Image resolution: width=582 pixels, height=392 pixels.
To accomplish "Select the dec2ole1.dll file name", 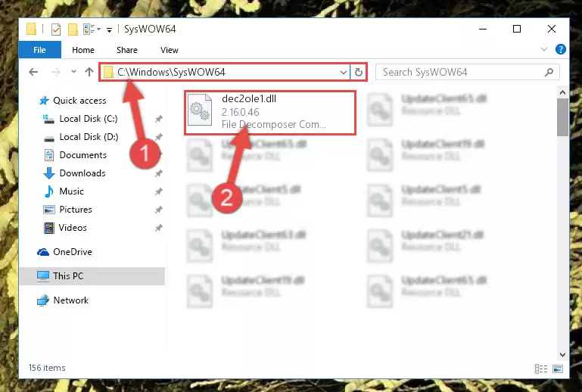I will [249, 98].
